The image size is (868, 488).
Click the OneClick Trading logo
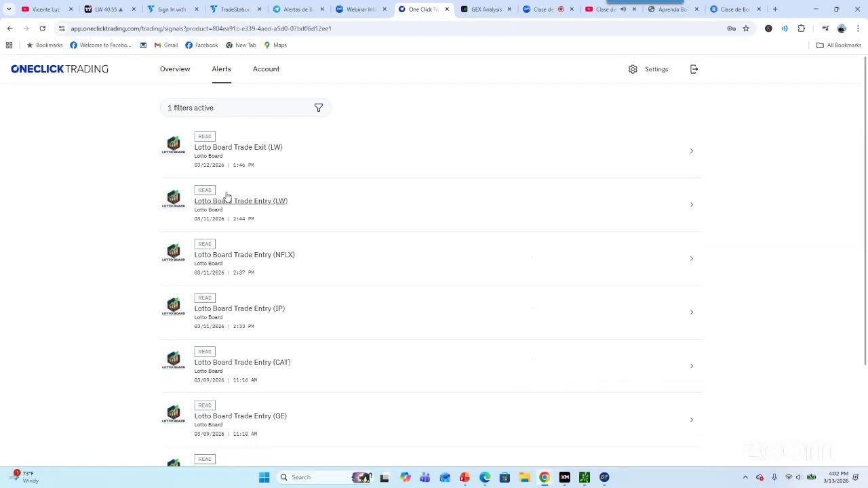point(60,69)
